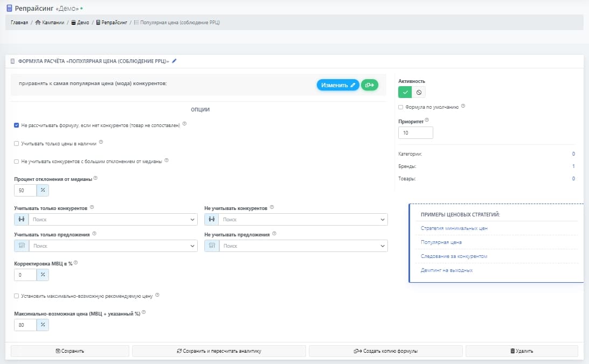Click percent icon beside median deviation field

(x=43, y=190)
